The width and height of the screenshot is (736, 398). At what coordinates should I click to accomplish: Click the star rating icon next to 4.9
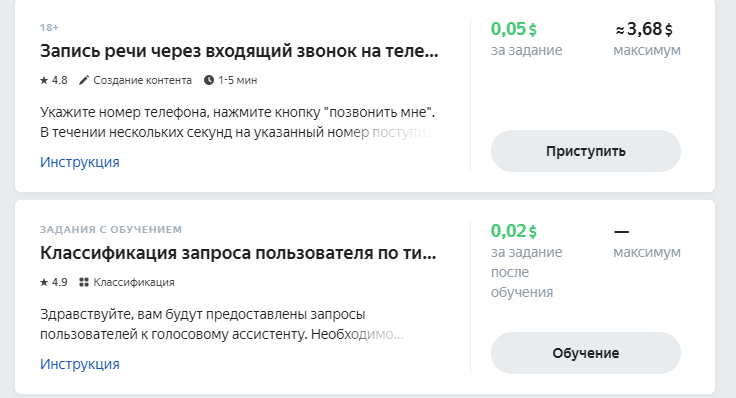tap(44, 282)
